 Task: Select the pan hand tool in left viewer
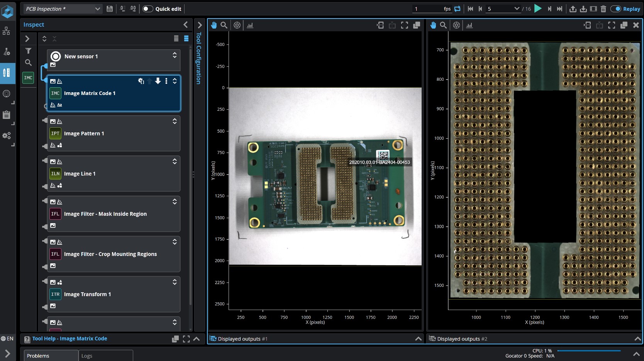(214, 25)
